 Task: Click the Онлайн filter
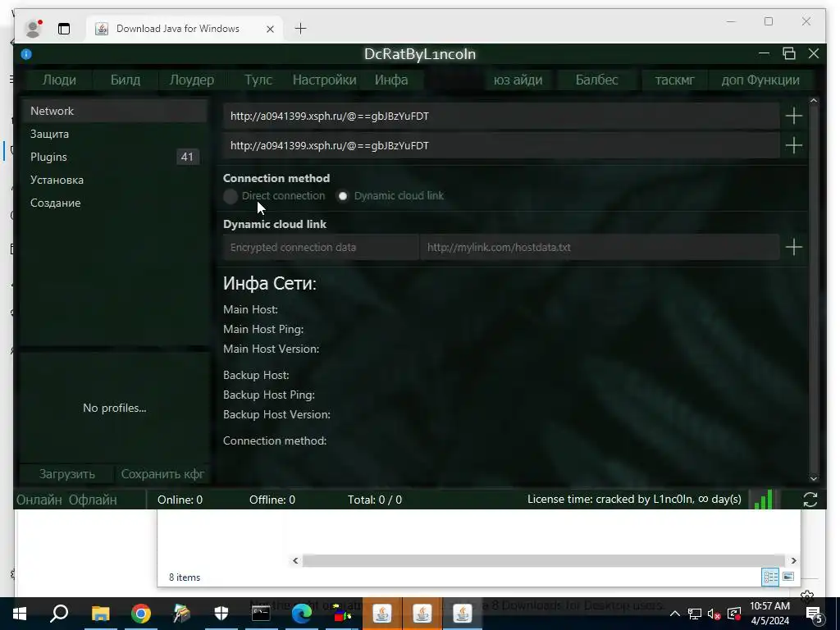point(39,500)
